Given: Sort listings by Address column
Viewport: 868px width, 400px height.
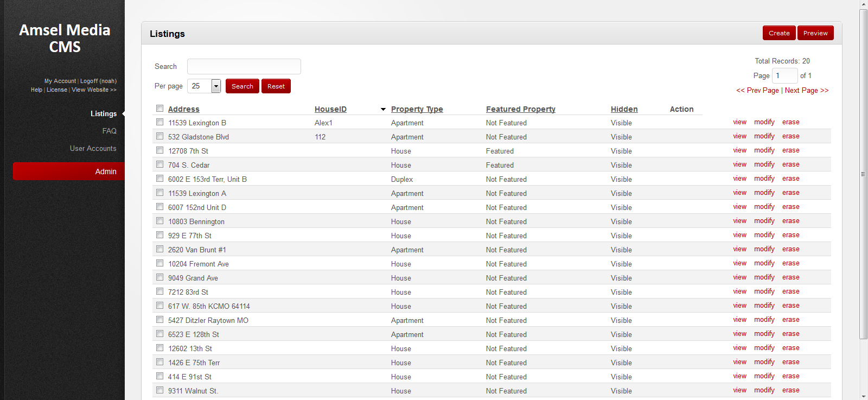Looking at the screenshot, I should [183, 109].
